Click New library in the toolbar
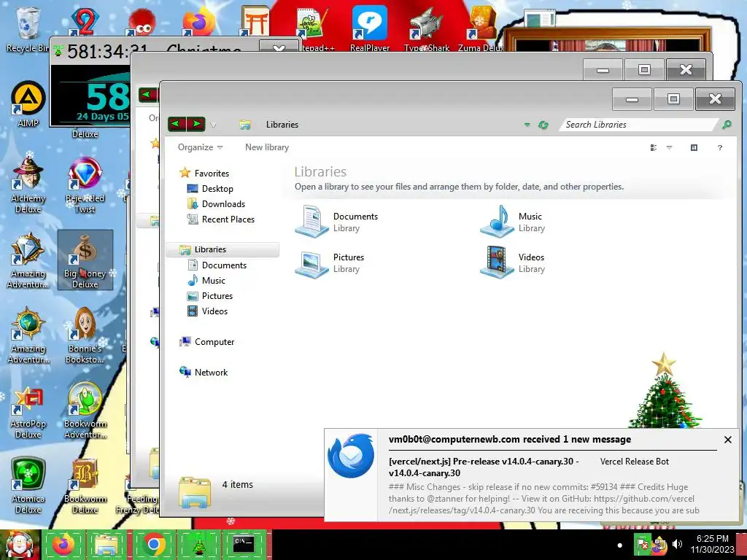The height and width of the screenshot is (560, 747). pos(267,147)
